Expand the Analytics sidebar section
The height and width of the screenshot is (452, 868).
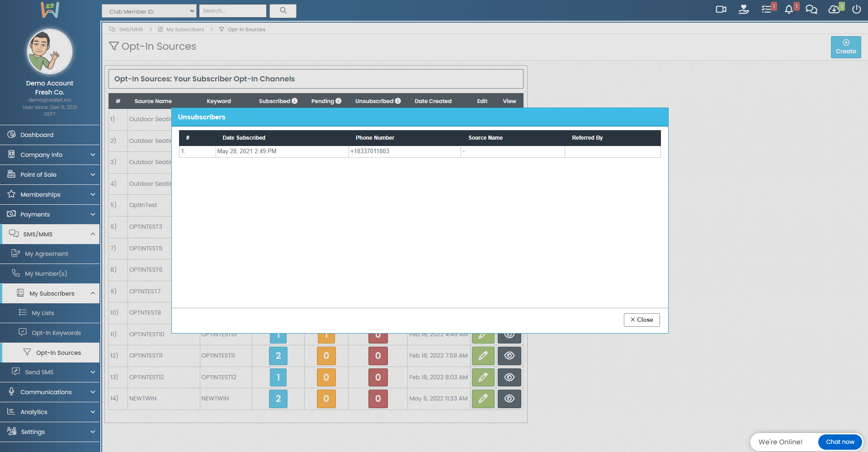pyautogui.click(x=50, y=412)
